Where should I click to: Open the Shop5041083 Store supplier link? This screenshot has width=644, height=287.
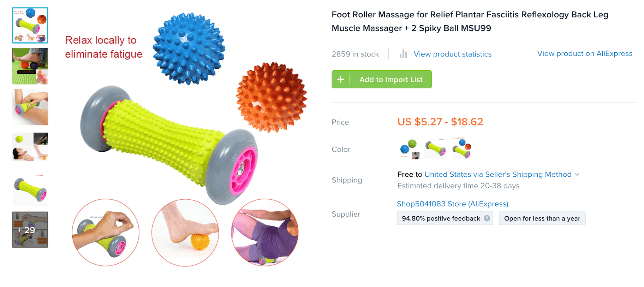click(453, 204)
